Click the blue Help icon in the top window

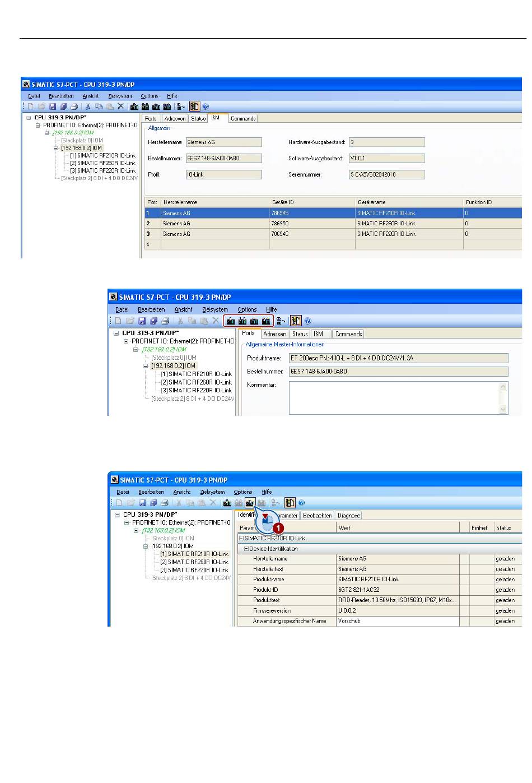click(206, 106)
